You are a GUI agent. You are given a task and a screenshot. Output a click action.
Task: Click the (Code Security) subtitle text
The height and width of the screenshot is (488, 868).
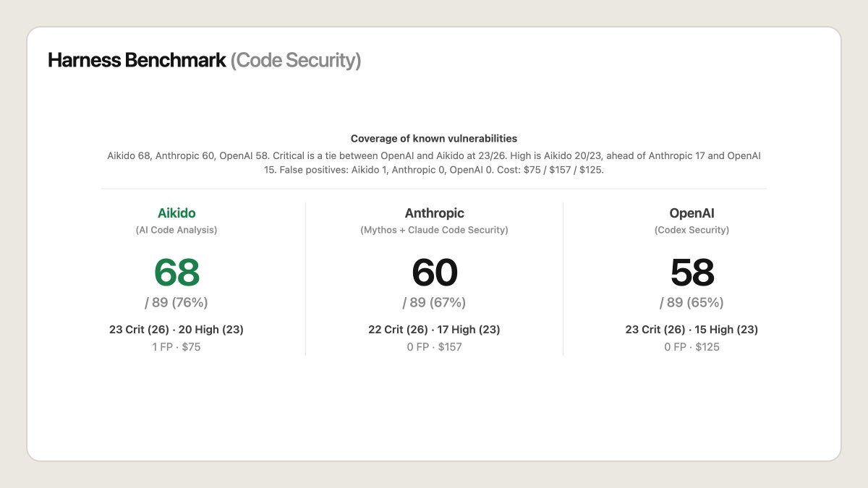tap(296, 61)
